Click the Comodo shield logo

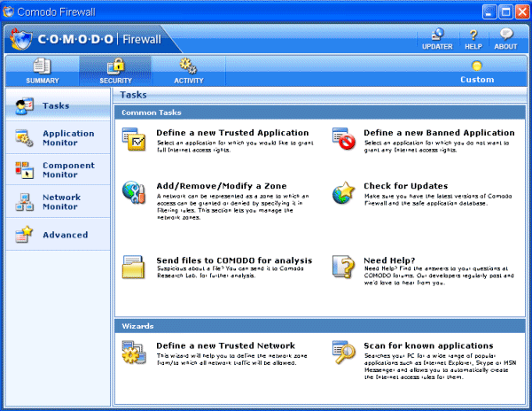tap(21, 39)
